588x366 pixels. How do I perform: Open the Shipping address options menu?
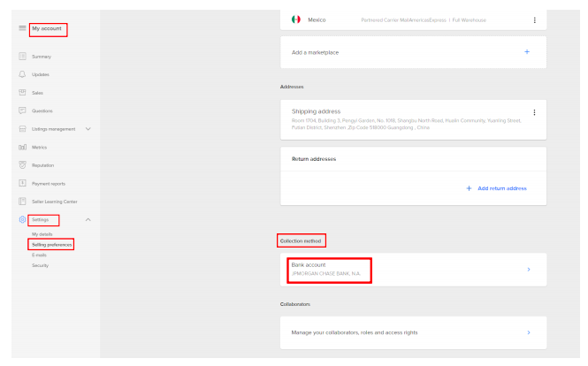click(x=534, y=112)
